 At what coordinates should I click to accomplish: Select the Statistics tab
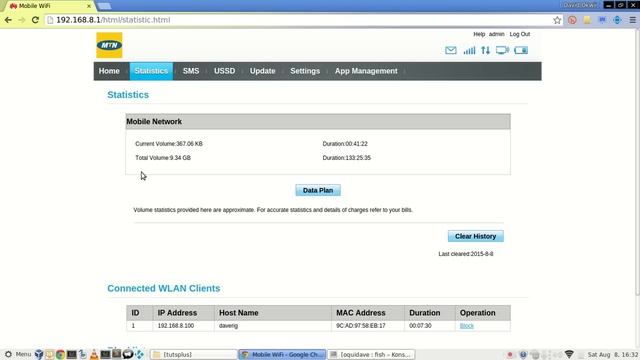click(151, 71)
